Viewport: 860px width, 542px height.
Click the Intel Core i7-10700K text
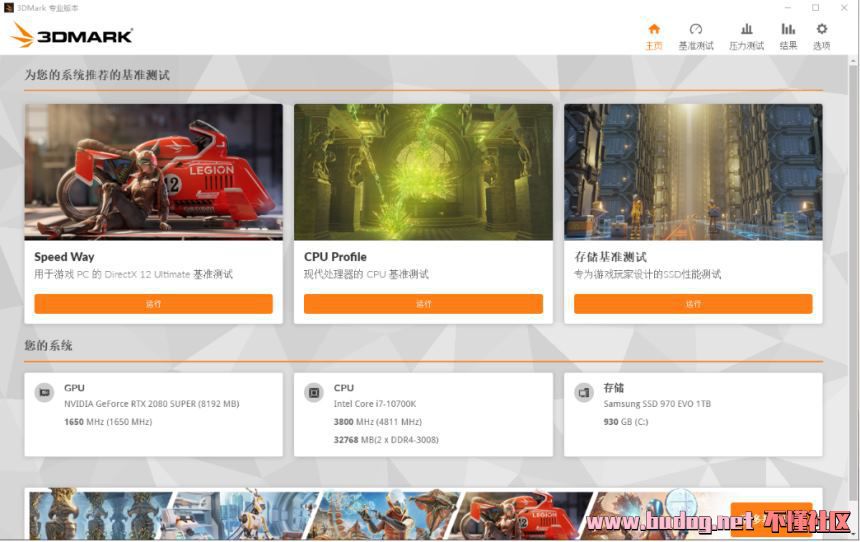(x=375, y=404)
